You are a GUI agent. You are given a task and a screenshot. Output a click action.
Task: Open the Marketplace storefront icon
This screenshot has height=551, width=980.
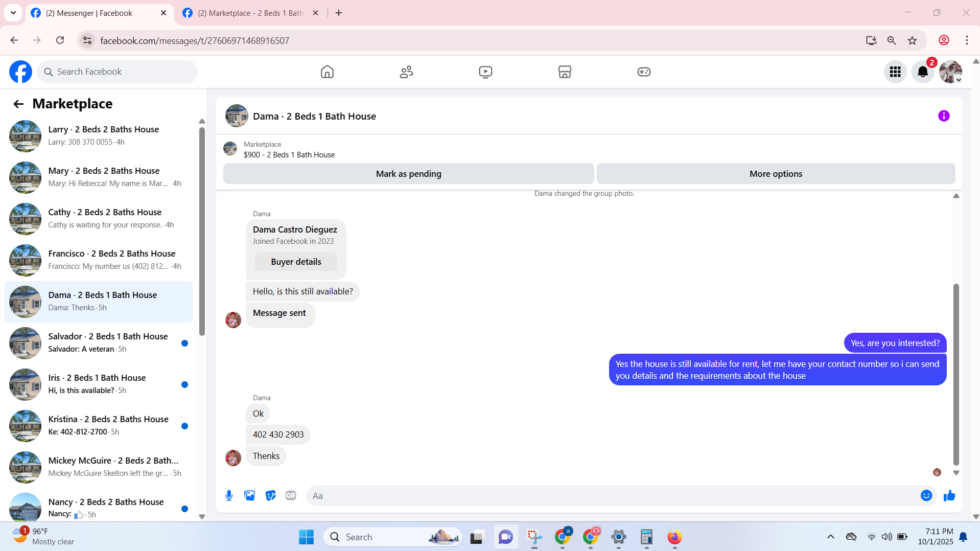pyautogui.click(x=565, y=72)
